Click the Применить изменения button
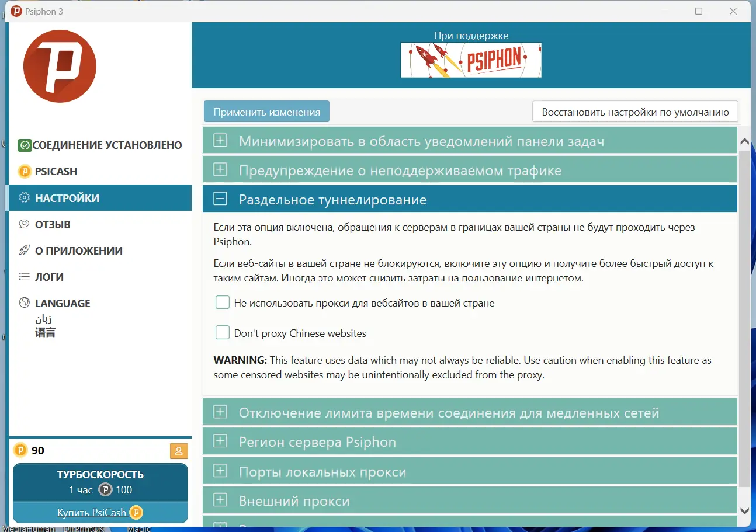The image size is (756, 532). (266, 112)
